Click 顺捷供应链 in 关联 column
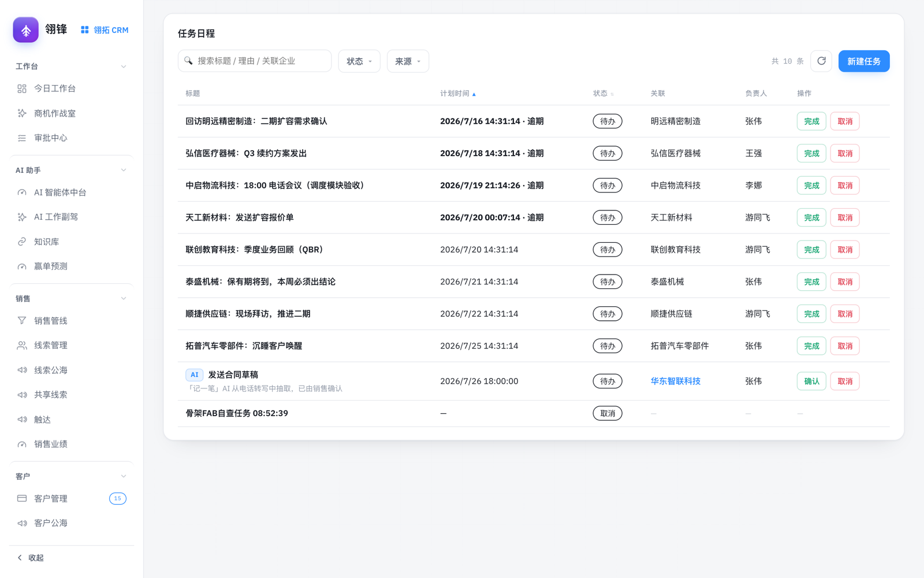The width and height of the screenshot is (924, 578). 672,314
